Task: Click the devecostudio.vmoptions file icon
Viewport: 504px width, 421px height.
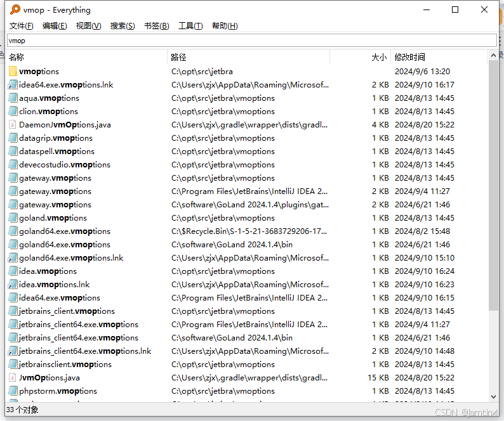Action: click(x=13, y=165)
